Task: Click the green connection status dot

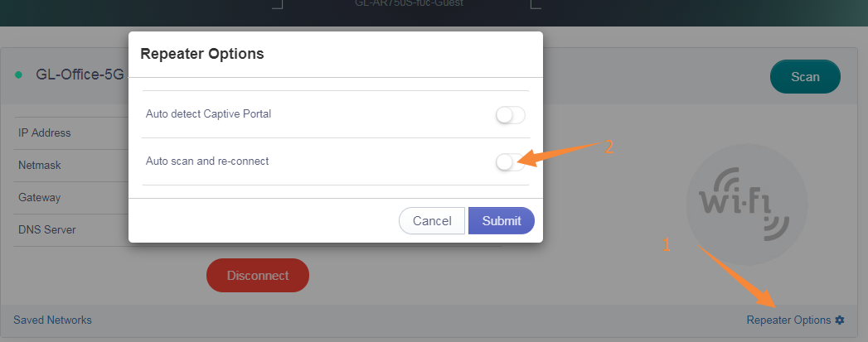Action: (18, 75)
